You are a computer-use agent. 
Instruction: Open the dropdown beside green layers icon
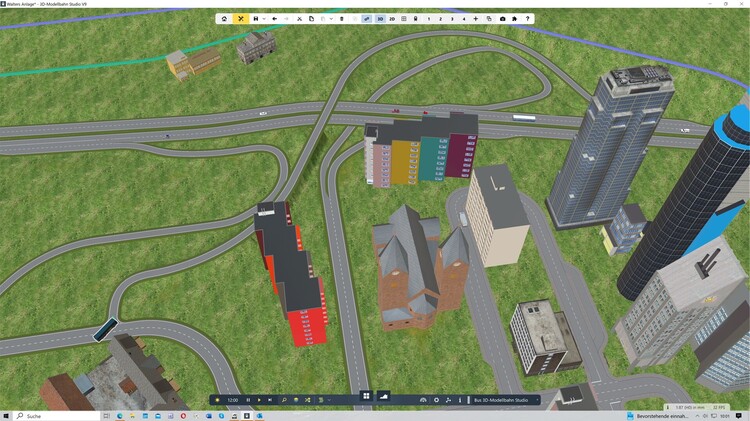[x=329, y=400]
